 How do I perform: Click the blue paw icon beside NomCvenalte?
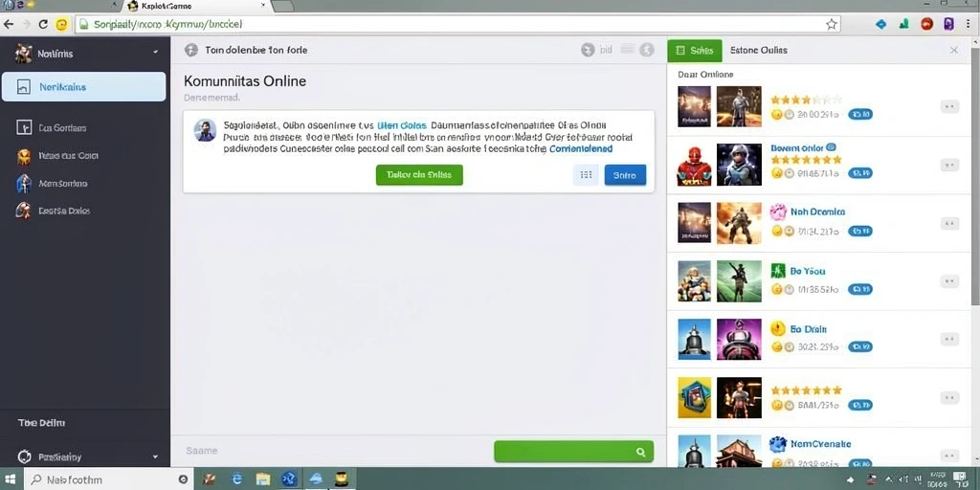tap(778, 444)
